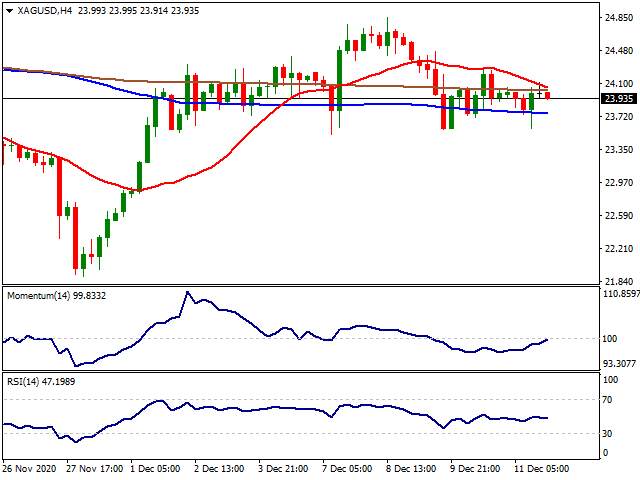The width and height of the screenshot is (640, 480).
Task: Select the 9 Dec 21:00 time label
Action: 475,469
